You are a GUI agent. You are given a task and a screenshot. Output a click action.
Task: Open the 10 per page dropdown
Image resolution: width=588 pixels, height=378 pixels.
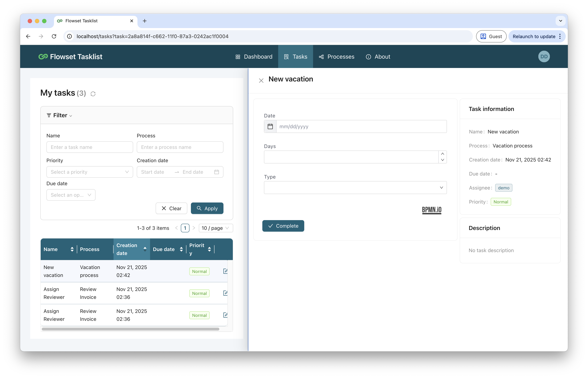(x=216, y=228)
